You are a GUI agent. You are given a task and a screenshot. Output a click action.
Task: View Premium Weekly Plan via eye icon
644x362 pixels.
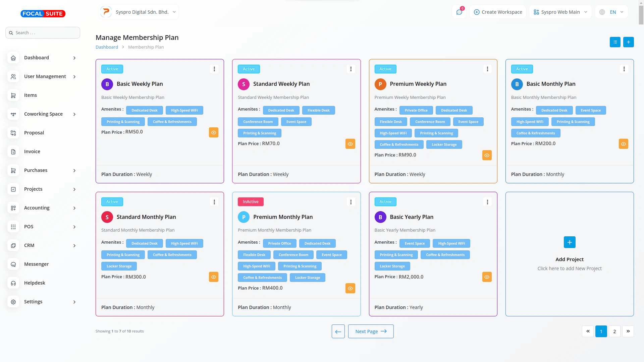coord(487,155)
